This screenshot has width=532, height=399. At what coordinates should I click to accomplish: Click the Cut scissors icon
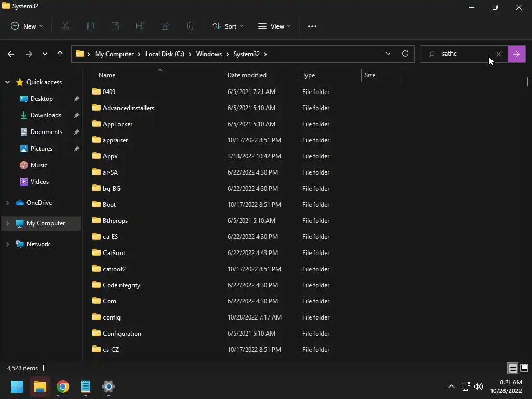pos(65,26)
